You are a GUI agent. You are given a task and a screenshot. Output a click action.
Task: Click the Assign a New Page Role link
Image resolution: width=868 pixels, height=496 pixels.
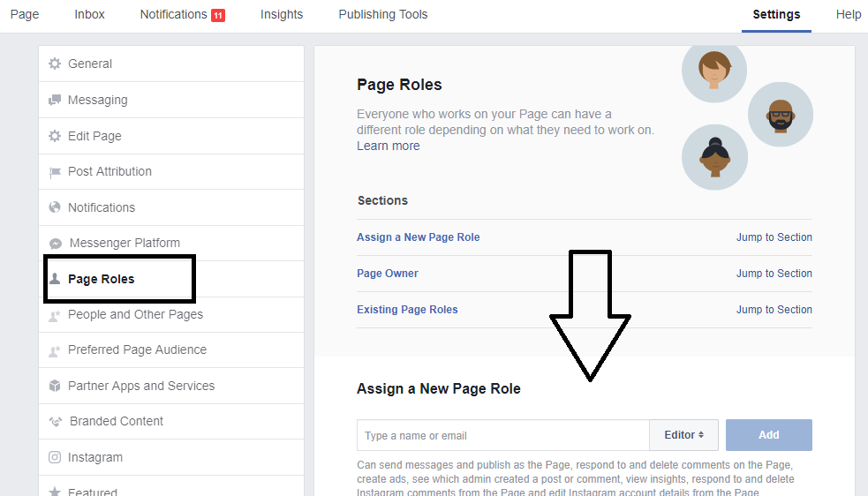click(x=418, y=237)
